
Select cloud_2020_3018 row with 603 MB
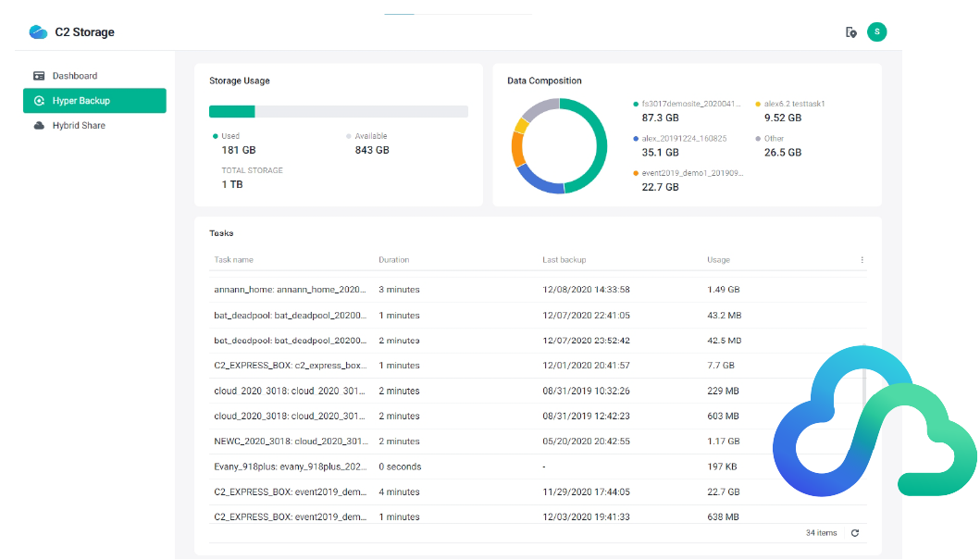[539, 417]
